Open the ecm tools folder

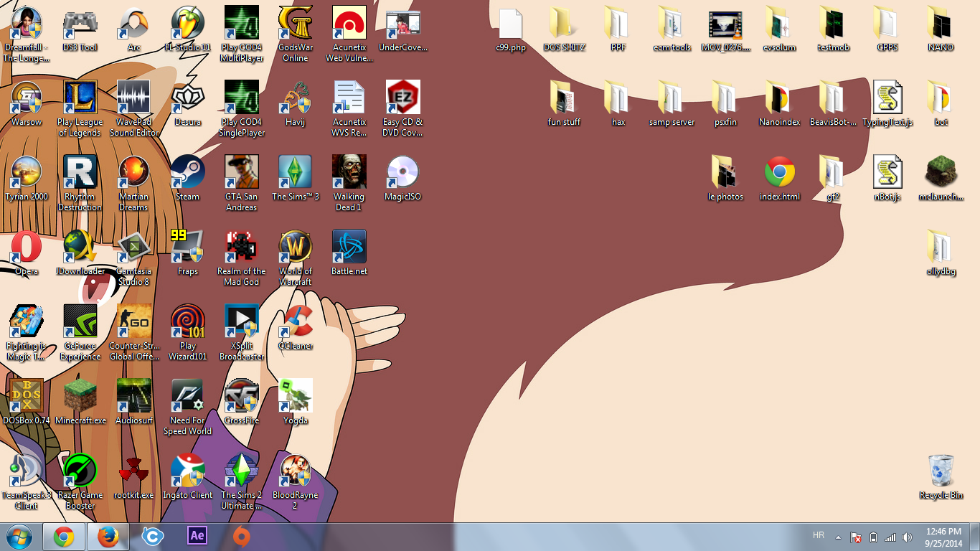pyautogui.click(x=672, y=30)
